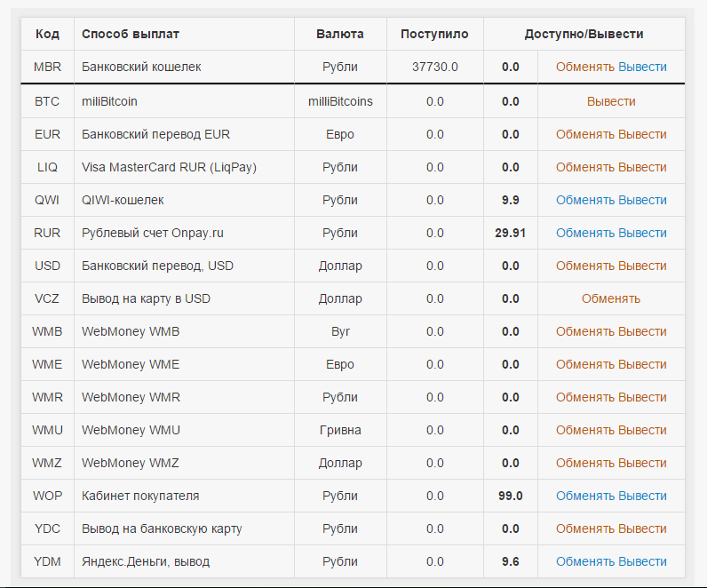Click Вывести for WebMoney WMU
Screen dimensions: 707x588
642,430
